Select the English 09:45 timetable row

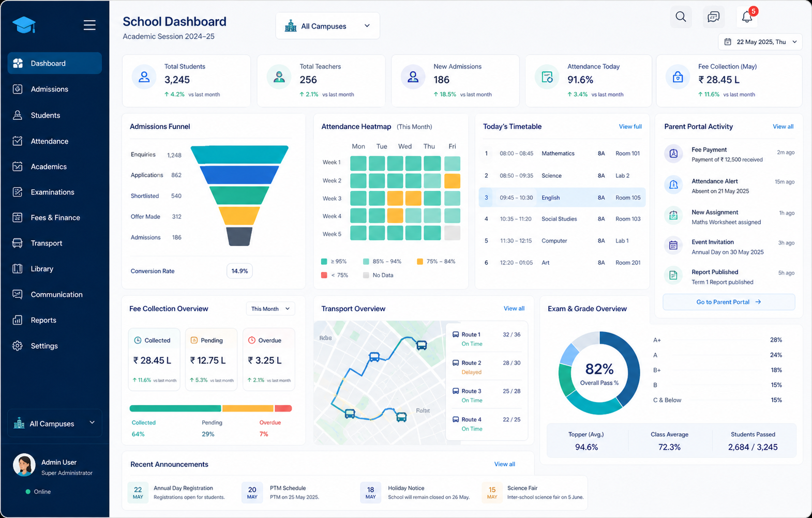pos(562,197)
